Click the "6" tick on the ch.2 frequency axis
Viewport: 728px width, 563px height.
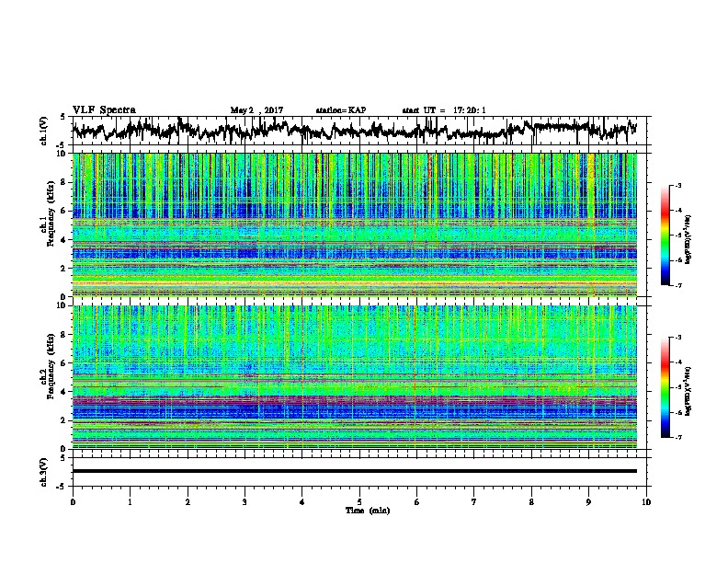64,362
